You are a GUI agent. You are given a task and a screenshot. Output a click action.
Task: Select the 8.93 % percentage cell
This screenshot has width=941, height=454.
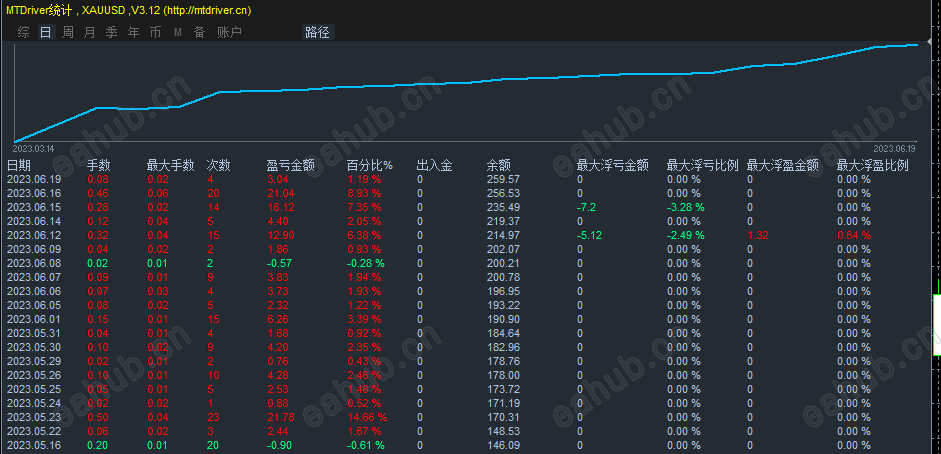(364, 193)
